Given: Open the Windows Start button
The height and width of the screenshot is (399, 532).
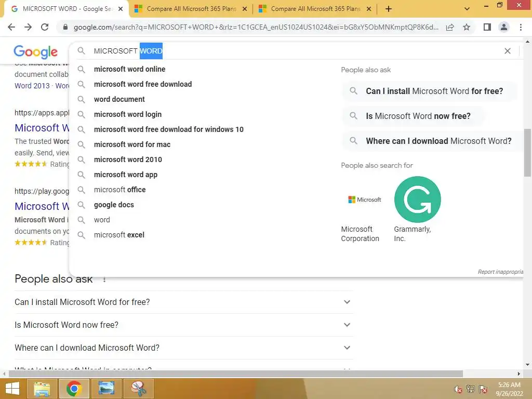Looking at the screenshot, I should [12, 389].
